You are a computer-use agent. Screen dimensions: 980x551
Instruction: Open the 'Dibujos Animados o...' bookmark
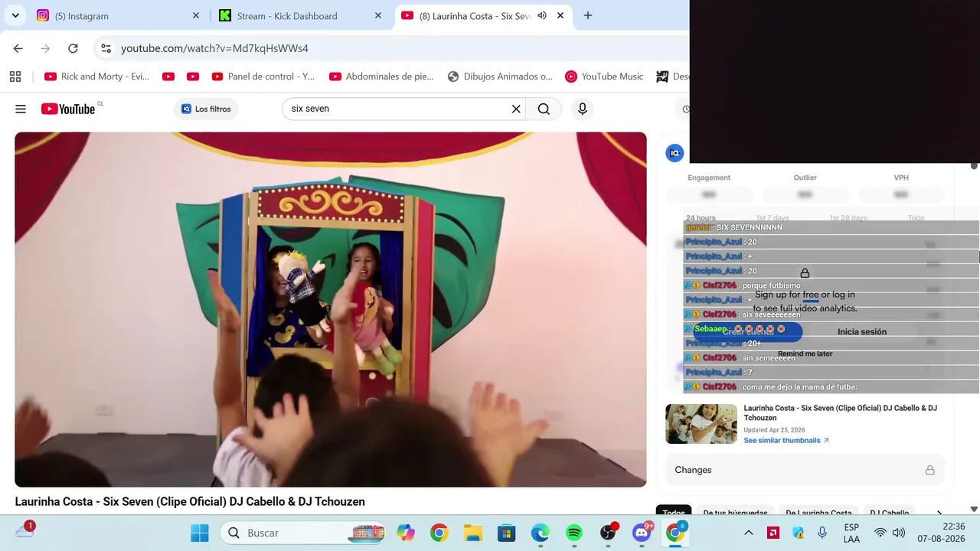(x=500, y=77)
